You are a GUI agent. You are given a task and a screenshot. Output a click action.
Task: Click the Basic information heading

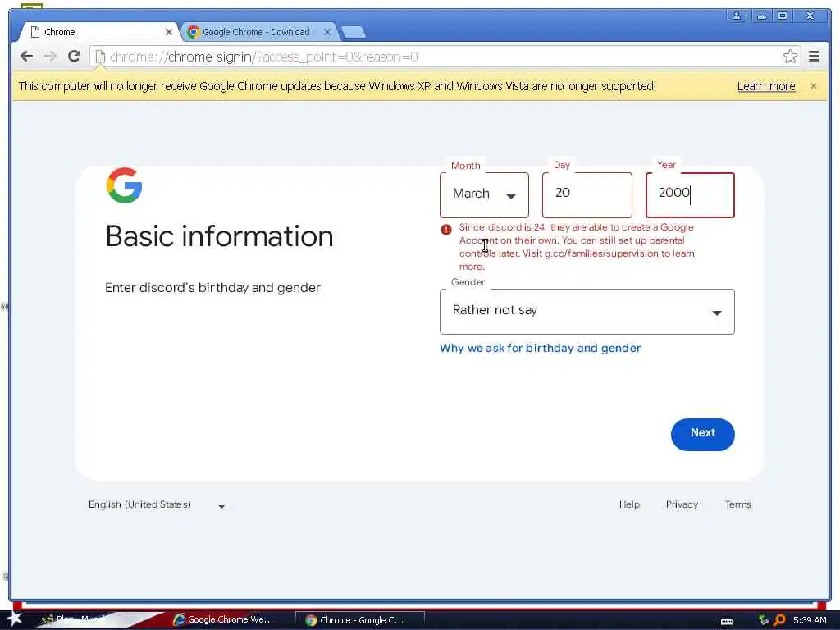pyautogui.click(x=219, y=236)
